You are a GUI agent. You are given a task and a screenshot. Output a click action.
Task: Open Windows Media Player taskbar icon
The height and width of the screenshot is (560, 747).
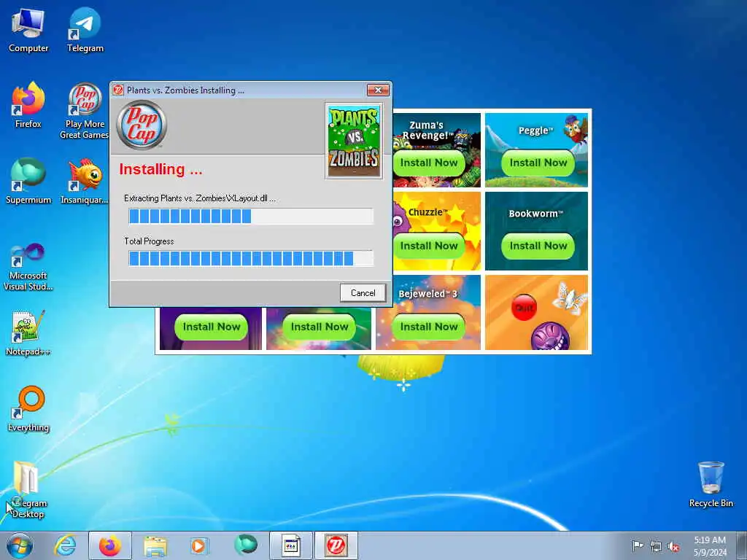198,545
